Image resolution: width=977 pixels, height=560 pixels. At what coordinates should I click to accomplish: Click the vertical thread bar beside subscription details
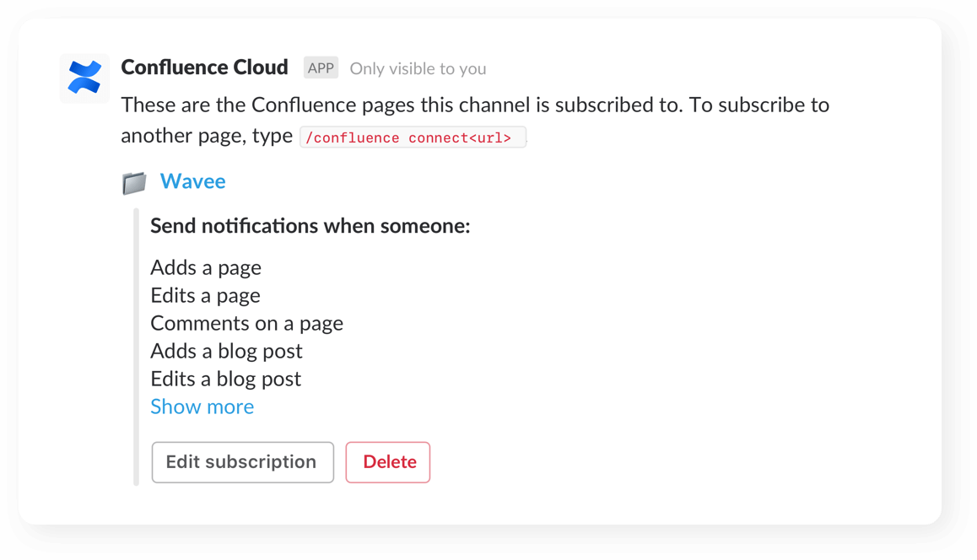pos(137,346)
